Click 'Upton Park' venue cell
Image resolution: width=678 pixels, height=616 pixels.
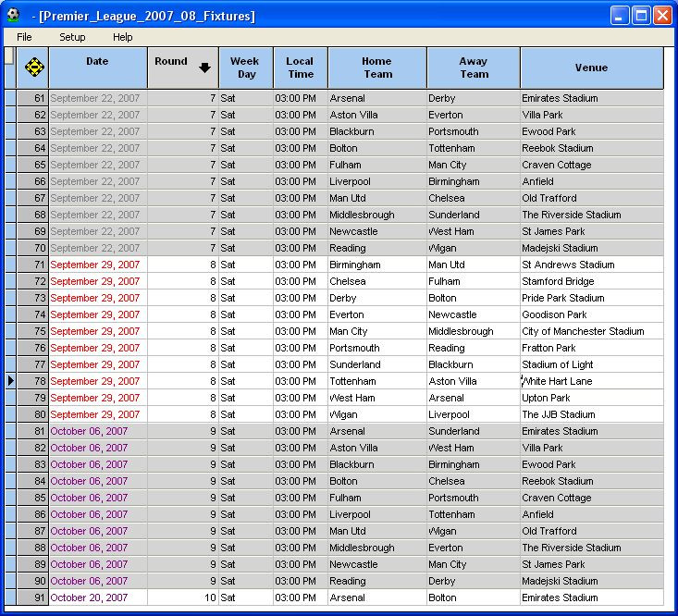point(592,398)
